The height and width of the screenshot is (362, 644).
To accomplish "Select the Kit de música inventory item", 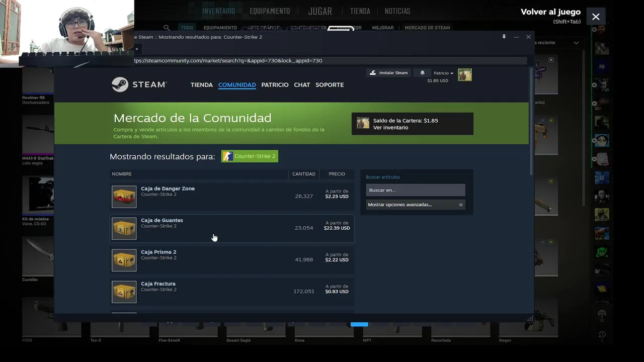I will pyautogui.click(x=38, y=200).
